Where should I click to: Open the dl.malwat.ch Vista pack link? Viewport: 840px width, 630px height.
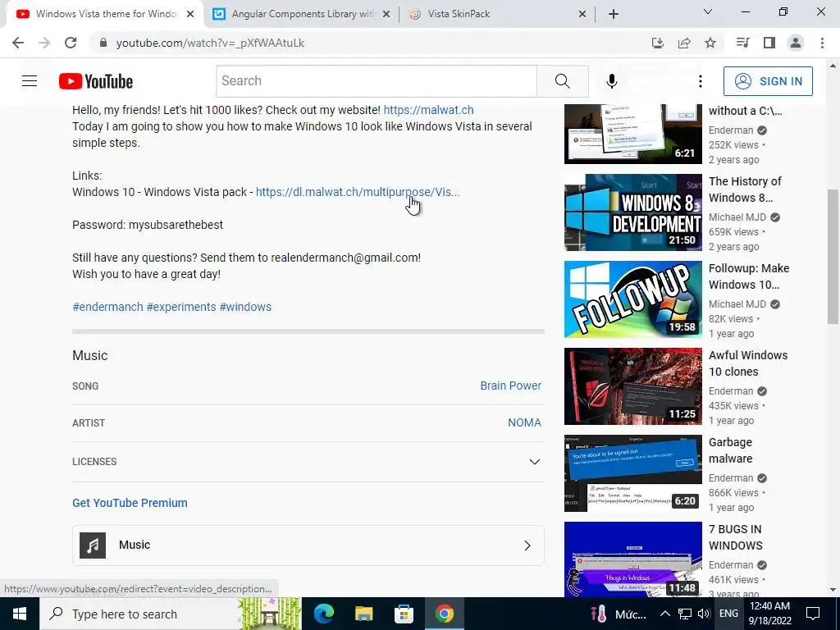358,192
